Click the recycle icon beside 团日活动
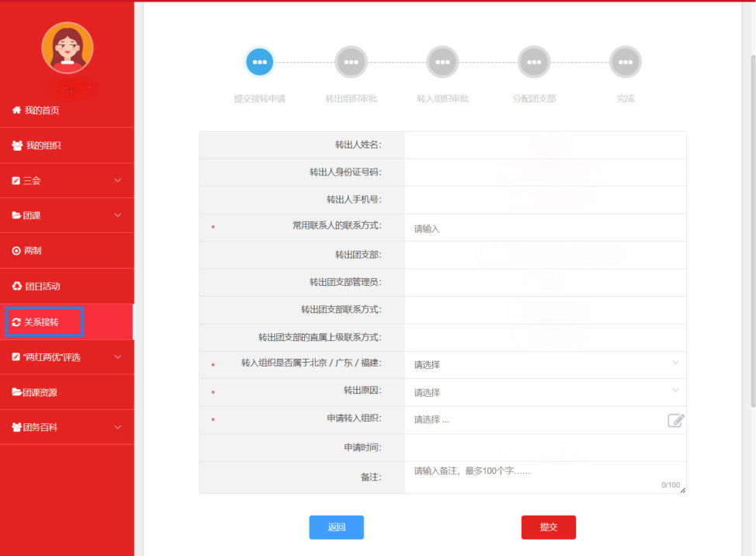Image resolution: width=756 pixels, height=556 pixels. [x=17, y=286]
